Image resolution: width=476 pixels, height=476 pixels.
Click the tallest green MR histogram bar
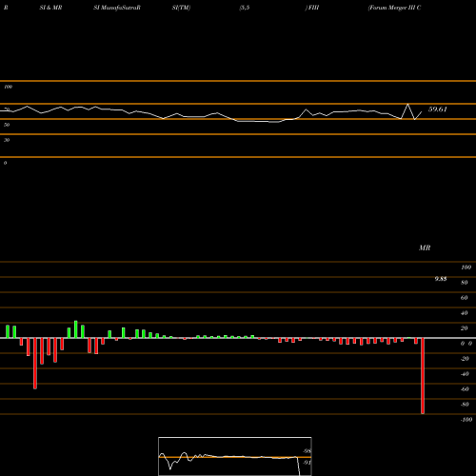(x=76, y=329)
